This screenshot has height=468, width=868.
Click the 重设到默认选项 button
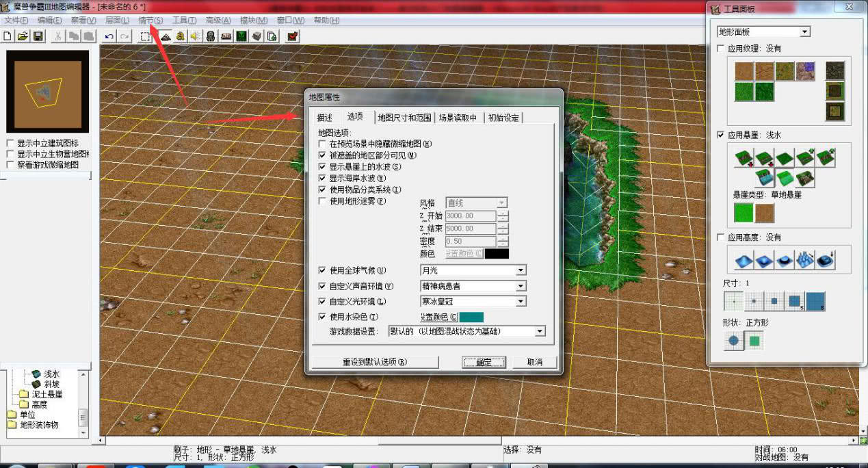pos(375,362)
